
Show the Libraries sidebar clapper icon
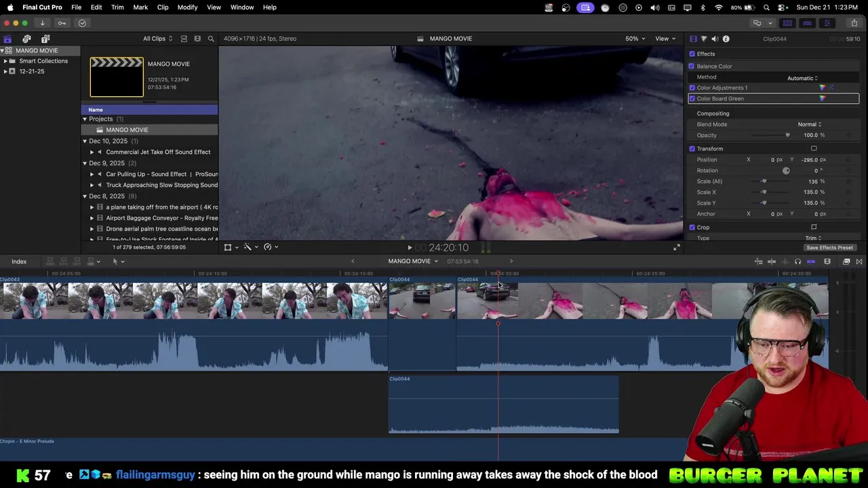(x=7, y=39)
